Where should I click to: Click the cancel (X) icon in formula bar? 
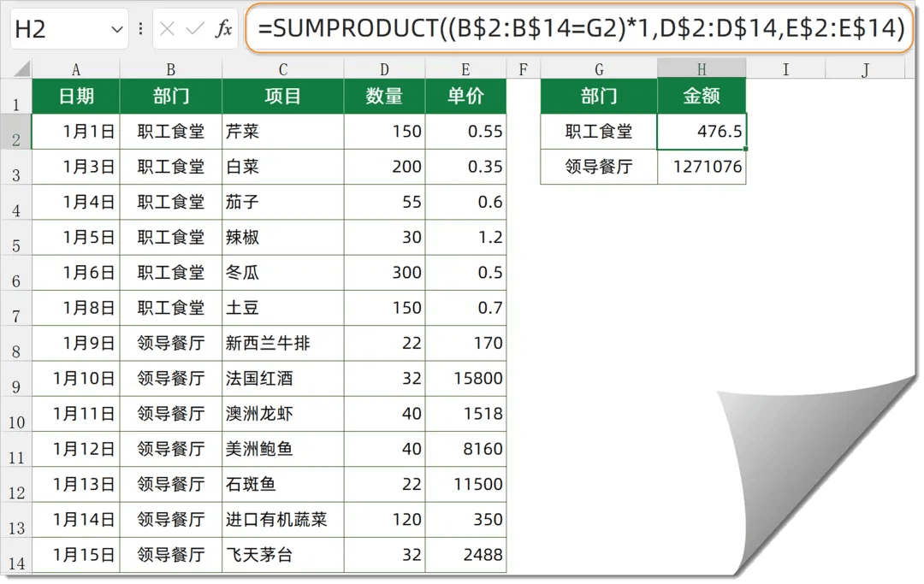coord(168,28)
